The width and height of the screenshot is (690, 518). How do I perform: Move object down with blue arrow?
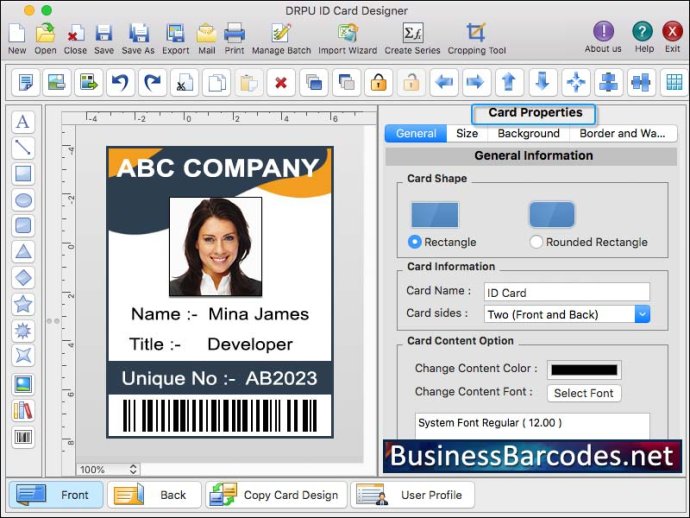(543, 82)
